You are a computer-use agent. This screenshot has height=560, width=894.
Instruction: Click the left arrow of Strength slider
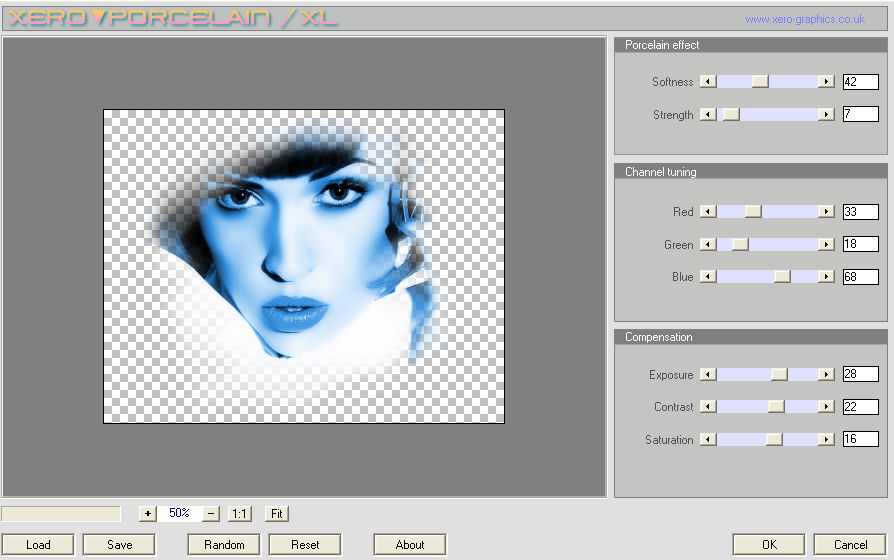click(708, 115)
